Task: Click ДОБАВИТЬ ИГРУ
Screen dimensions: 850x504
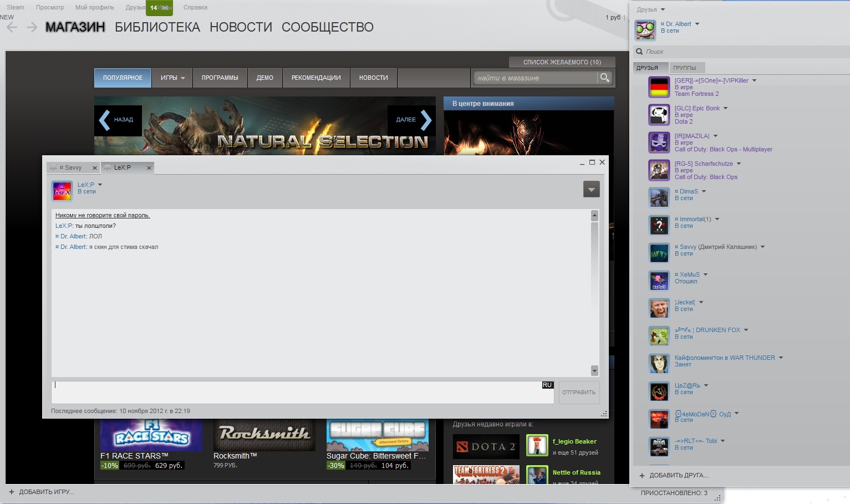Action: [41, 492]
